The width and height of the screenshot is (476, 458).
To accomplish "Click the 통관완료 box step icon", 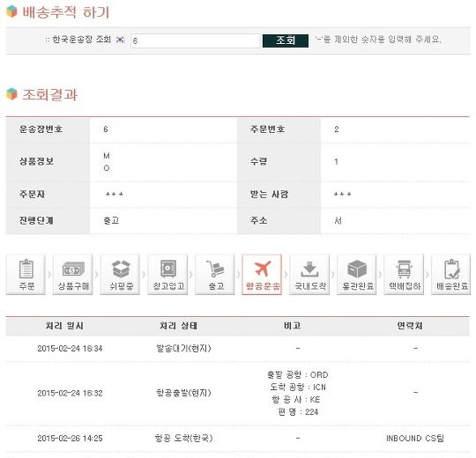I will (357, 275).
